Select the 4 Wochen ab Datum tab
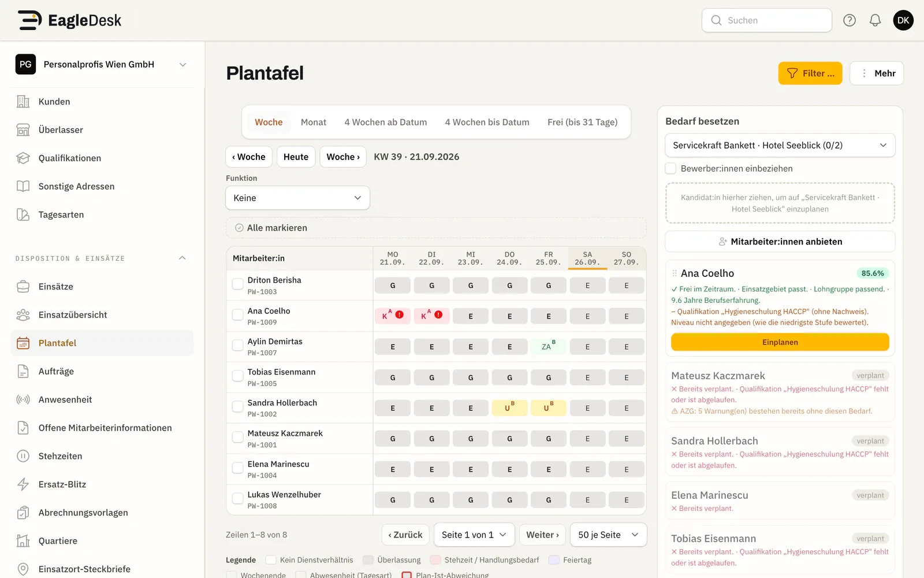The height and width of the screenshot is (578, 924). coord(386,122)
